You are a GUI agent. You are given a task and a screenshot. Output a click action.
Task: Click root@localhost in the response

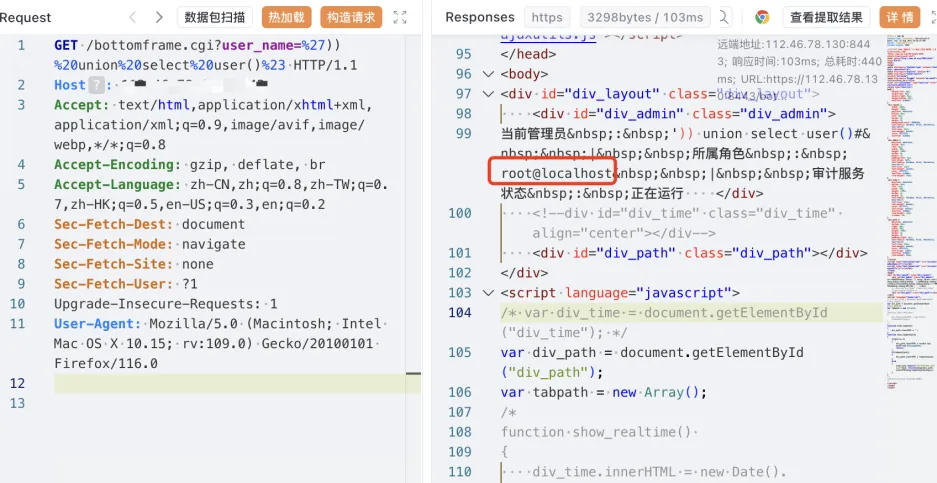click(x=556, y=173)
